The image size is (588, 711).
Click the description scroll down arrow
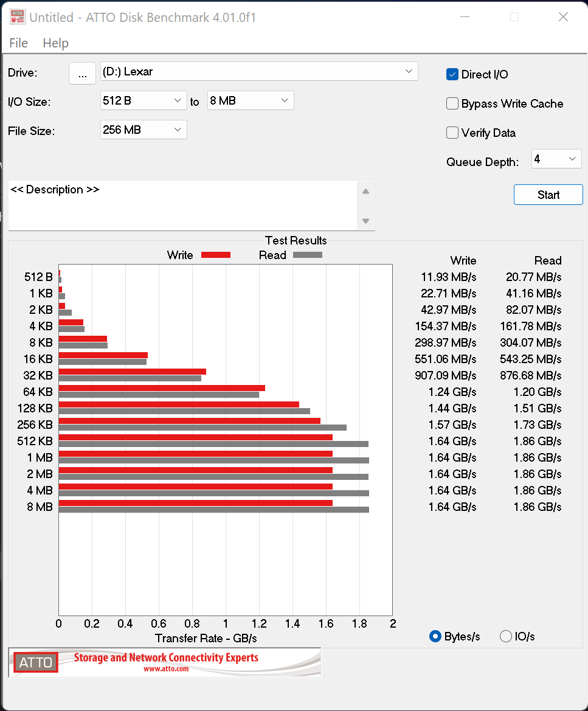[x=365, y=221]
